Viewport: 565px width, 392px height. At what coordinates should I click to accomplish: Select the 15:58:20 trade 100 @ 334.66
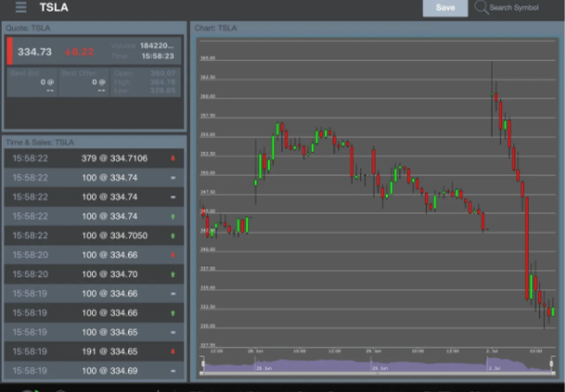(94, 255)
